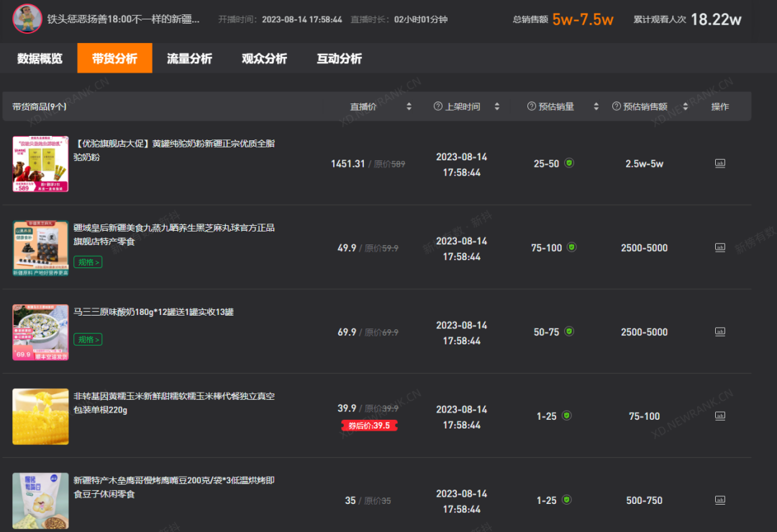This screenshot has width=777, height=532.
Task: Open chart icon for 马三三酸奶 row
Action: (720, 331)
